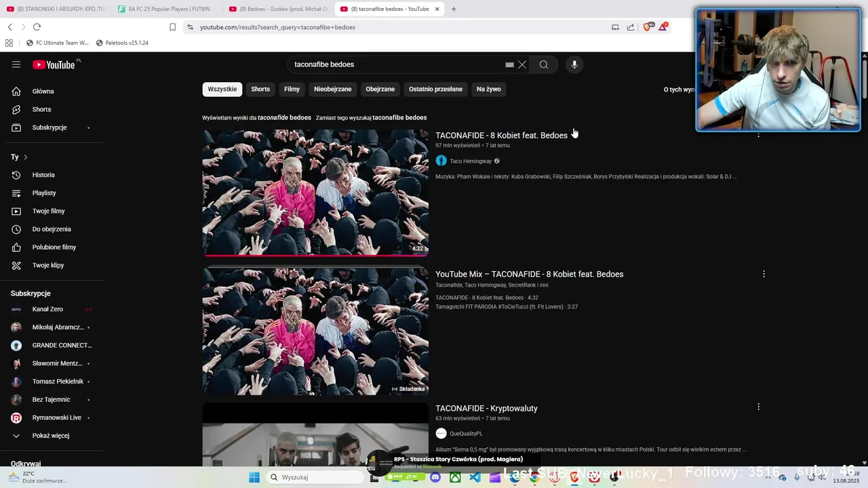Screen dimensions: 868x488
Task: Open a new browser tab
Action: (x=454, y=9)
